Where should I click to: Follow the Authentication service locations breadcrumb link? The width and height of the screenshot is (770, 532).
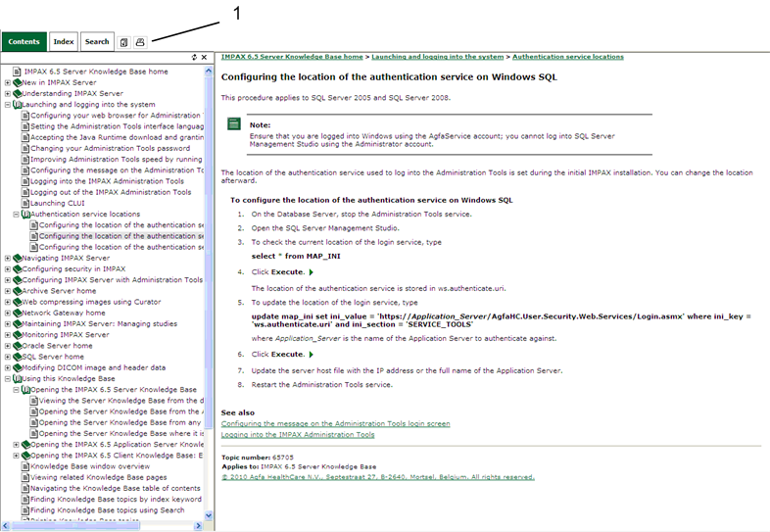click(x=568, y=57)
